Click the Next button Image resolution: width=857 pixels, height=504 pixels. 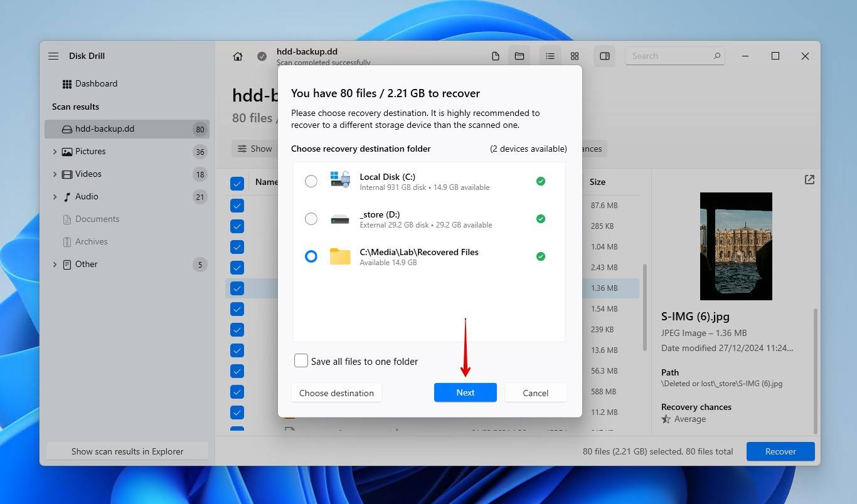pyautogui.click(x=465, y=392)
